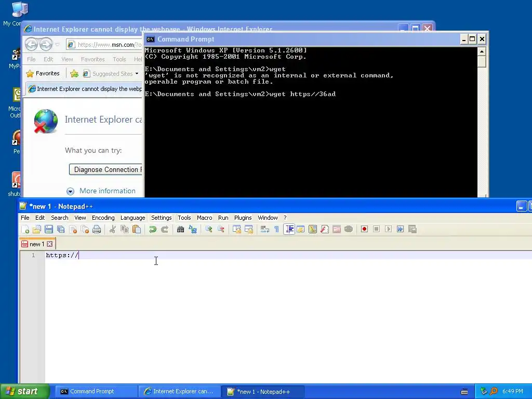Toggle synchronize horizontal scrolling
This screenshot has width=532, height=399.
point(249,229)
